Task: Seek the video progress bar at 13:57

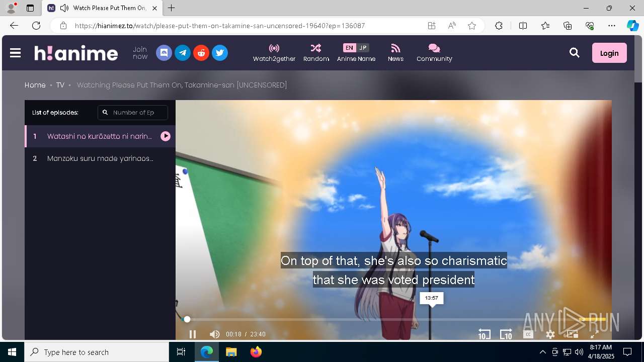Action: point(431,319)
